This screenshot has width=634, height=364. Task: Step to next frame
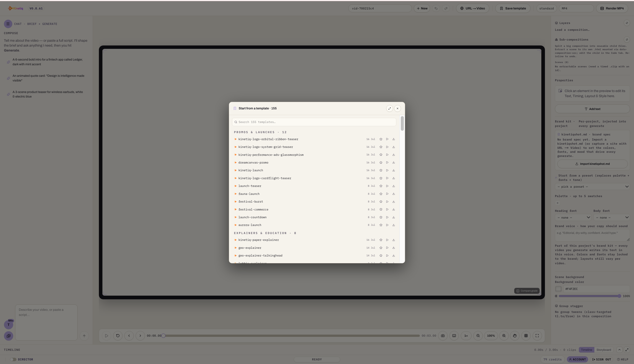click(140, 336)
